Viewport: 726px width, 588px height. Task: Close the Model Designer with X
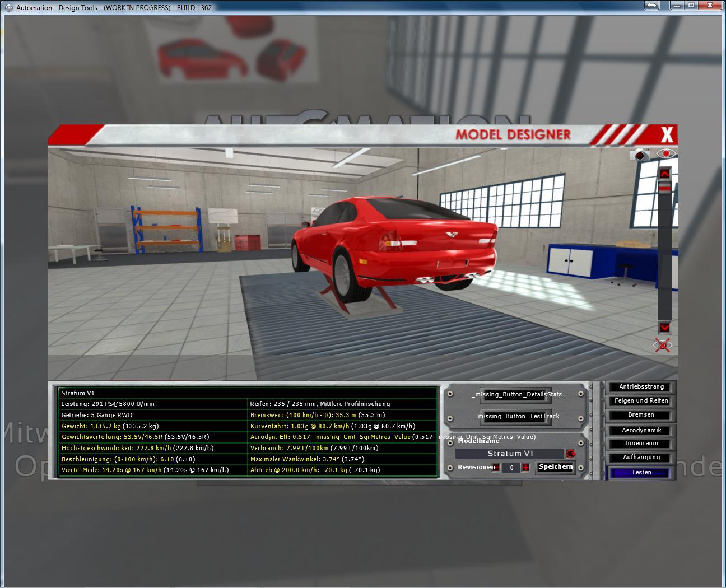click(667, 135)
